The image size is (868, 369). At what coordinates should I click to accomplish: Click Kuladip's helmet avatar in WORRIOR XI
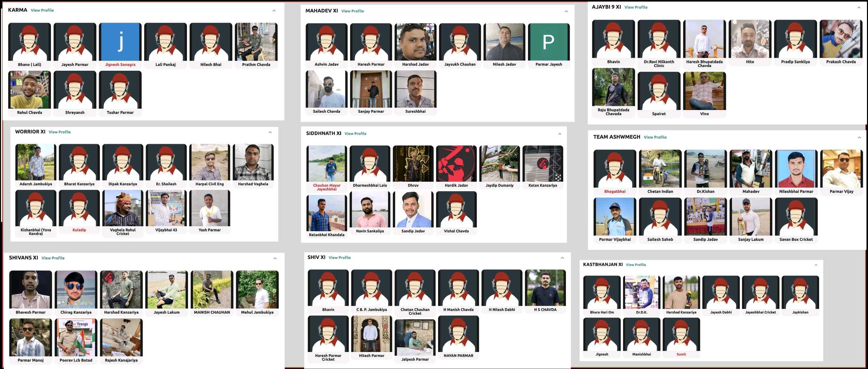point(79,208)
